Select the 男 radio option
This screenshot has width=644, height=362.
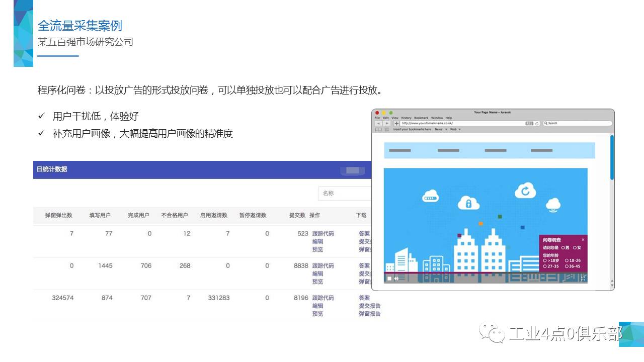click(563, 247)
